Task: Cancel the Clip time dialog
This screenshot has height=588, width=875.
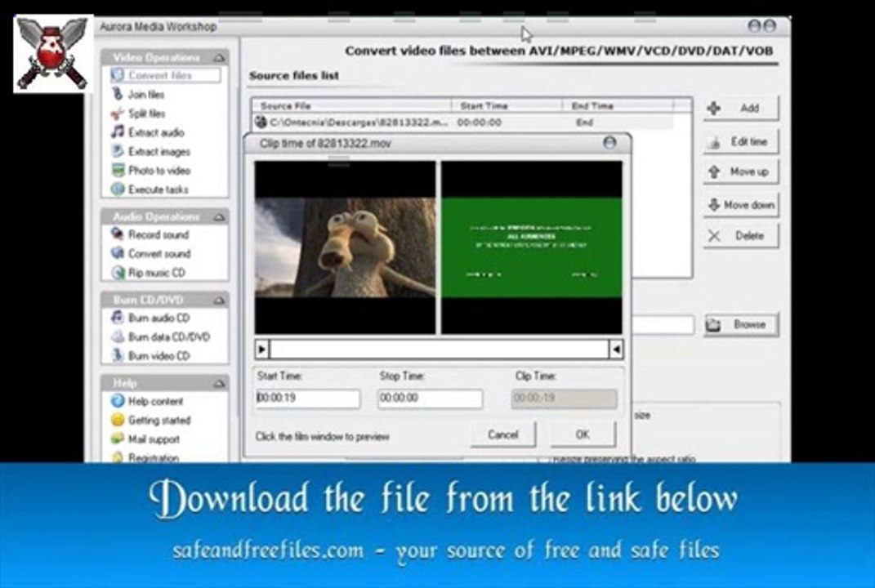Action: coord(502,434)
